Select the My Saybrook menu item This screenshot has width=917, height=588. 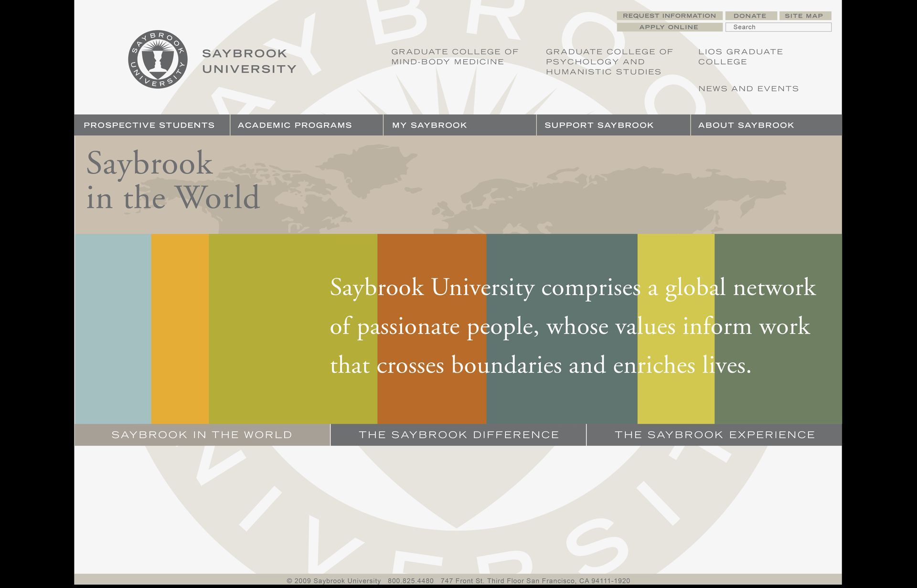429,125
